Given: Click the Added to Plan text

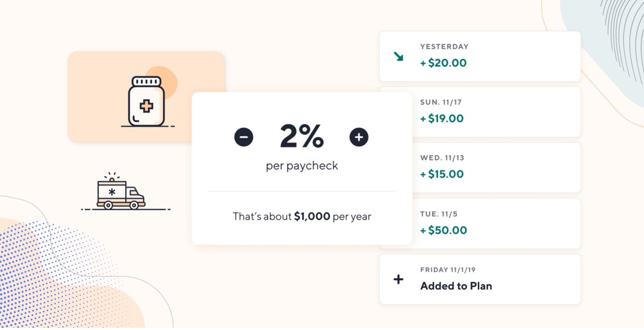Looking at the screenshot, I should click(456, 286).
